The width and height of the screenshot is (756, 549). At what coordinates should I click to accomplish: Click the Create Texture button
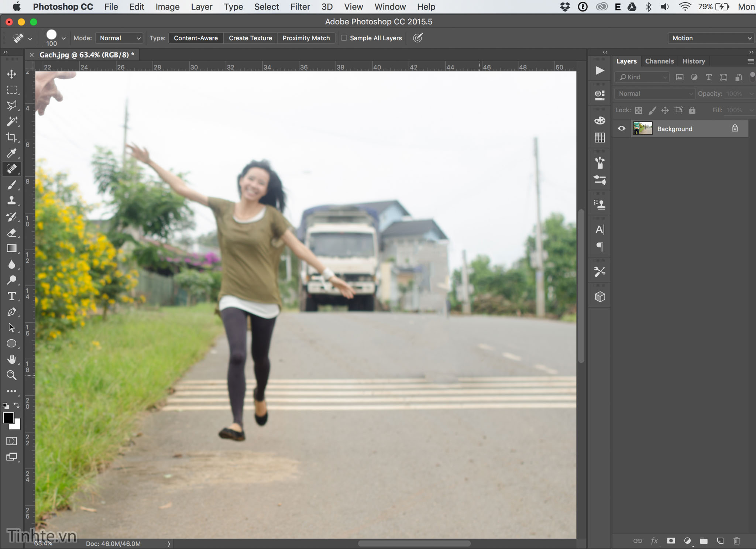[250, 38]
